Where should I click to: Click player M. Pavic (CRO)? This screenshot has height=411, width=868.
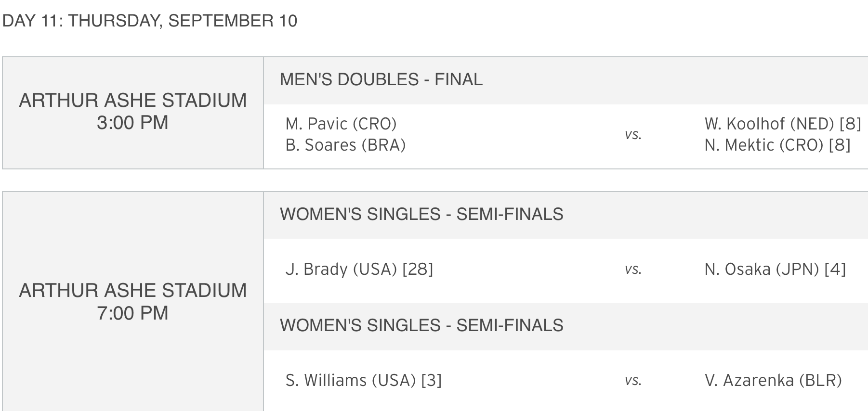click(x=341, y=124)
